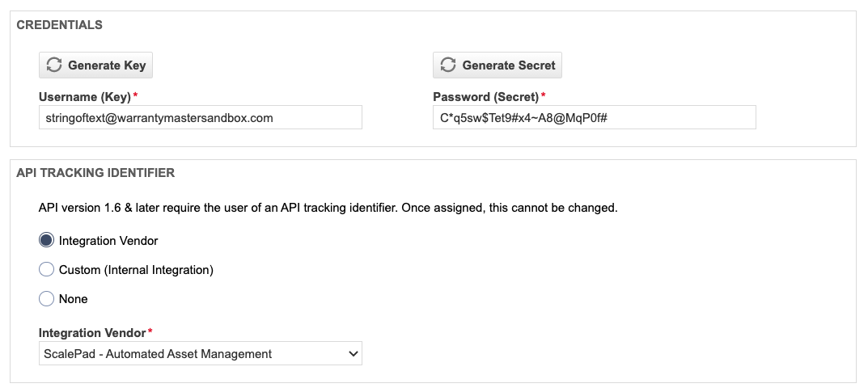Screen dimensions: 868x392
Task: Click the refresh icon on Generate Secret
Action: point(448,65)
